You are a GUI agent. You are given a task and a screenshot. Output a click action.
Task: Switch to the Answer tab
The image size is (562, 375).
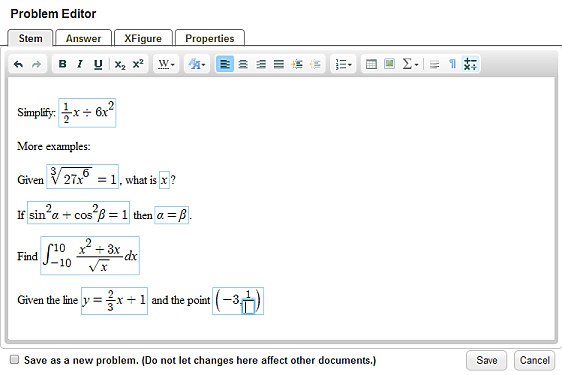(x=83, y=38)
